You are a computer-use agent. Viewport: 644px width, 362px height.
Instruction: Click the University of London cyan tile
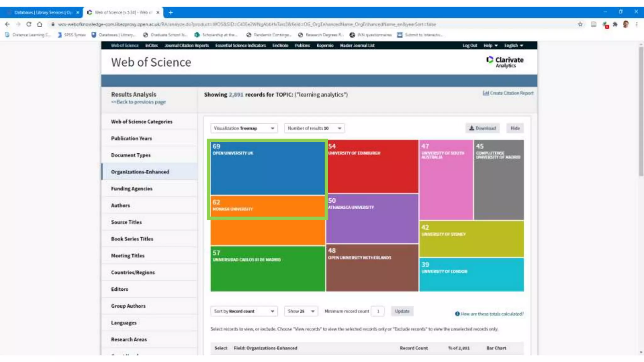[472, 275]
